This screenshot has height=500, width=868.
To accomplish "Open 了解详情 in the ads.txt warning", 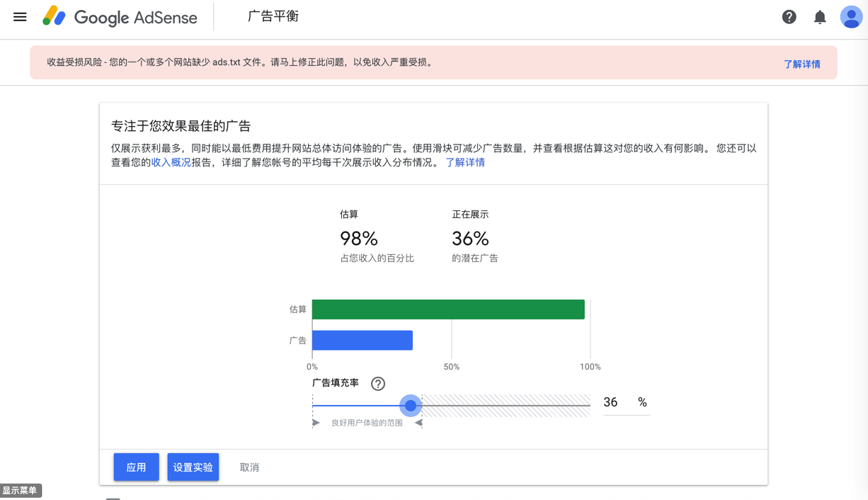I will [801, 64].
